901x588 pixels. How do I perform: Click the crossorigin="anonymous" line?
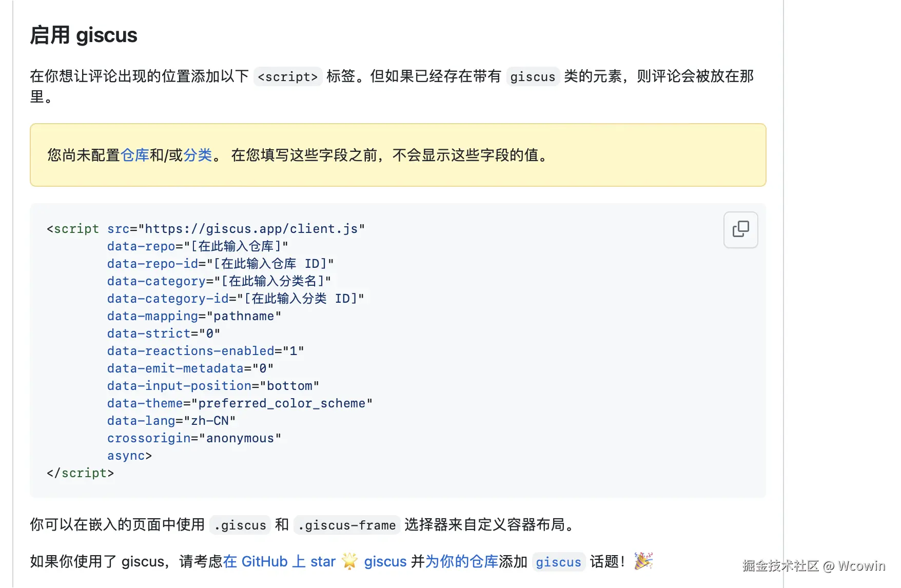[x=194, y=438]
